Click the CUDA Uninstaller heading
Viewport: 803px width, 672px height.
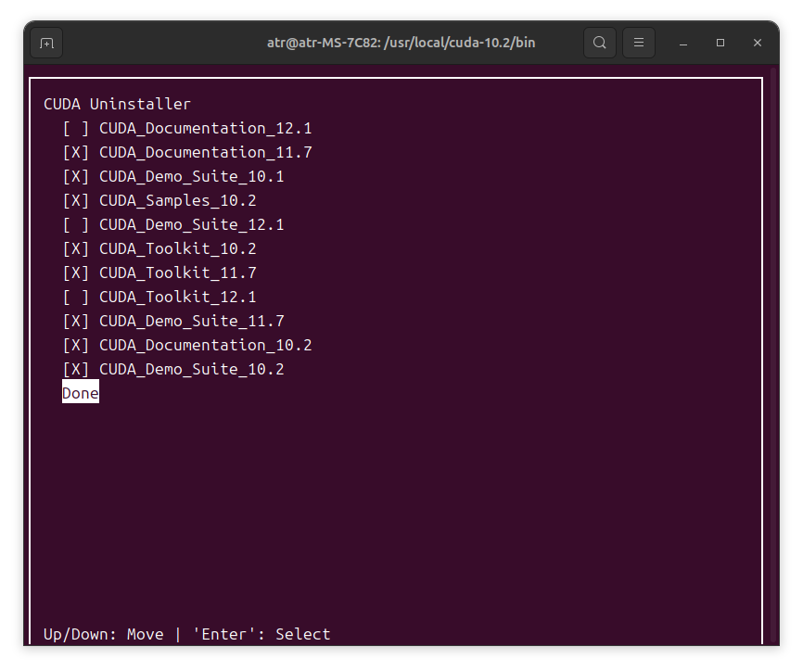(x=117, y=104)
